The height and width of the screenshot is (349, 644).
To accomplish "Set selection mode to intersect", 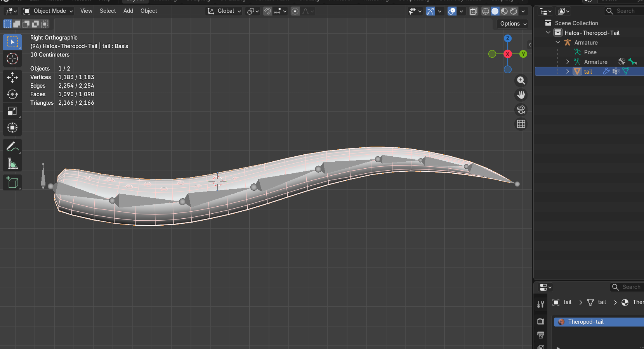I will coord(45,24).
